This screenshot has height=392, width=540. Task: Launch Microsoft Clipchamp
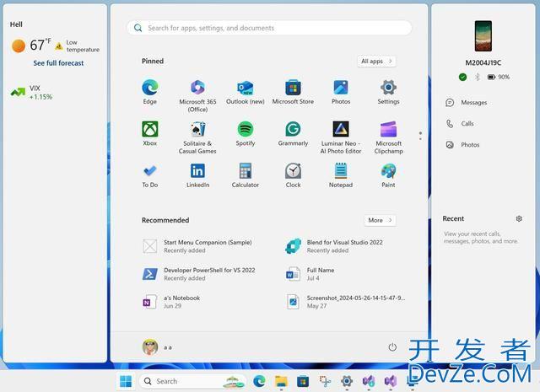388,137
